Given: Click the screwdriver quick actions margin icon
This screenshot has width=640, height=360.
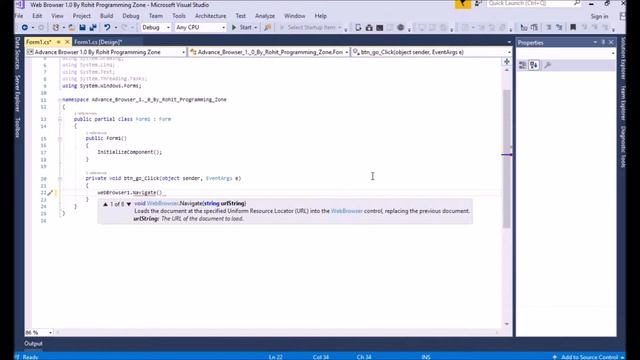Looking at the screenshot, I should (50, 193).
